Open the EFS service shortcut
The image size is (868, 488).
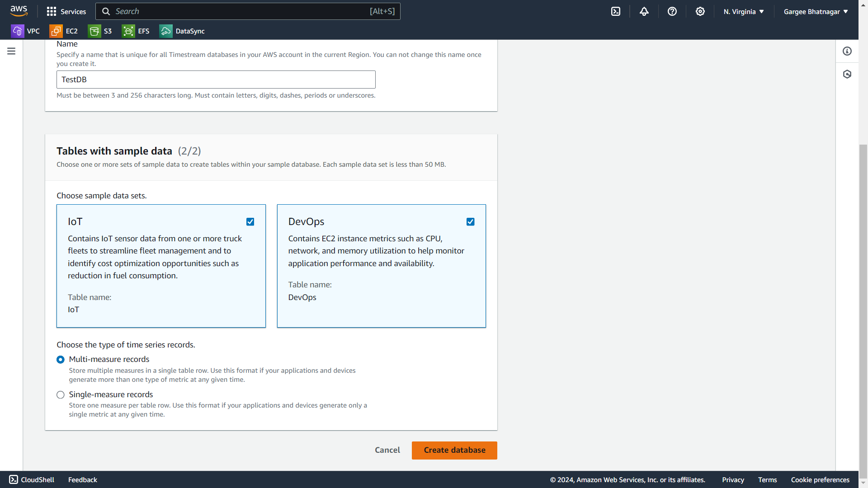(136, 31)
